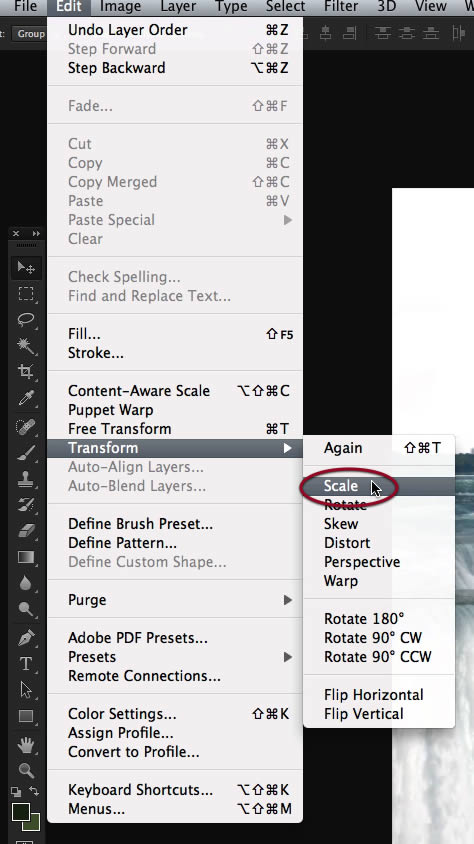Select the Rectangle shape tool
The image size is (474, 844).
click(x=26, y=716)
